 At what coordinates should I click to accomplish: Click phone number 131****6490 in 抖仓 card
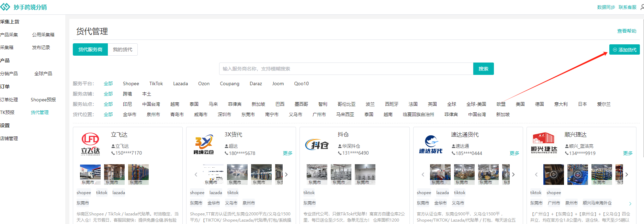tap(355, 153)
